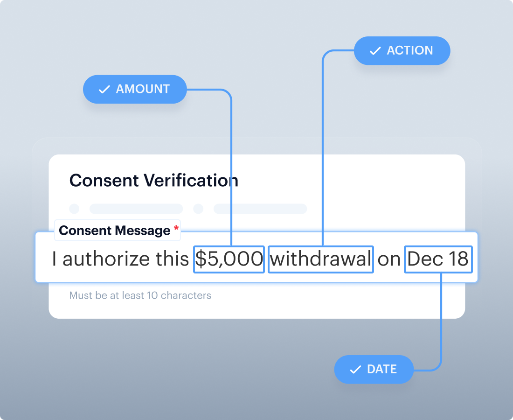Image resolution: width=513 pixels, height=420 pixels.
Task: Click the checkmark icon in the DATE badge
Action: click(x=355, y=370)
